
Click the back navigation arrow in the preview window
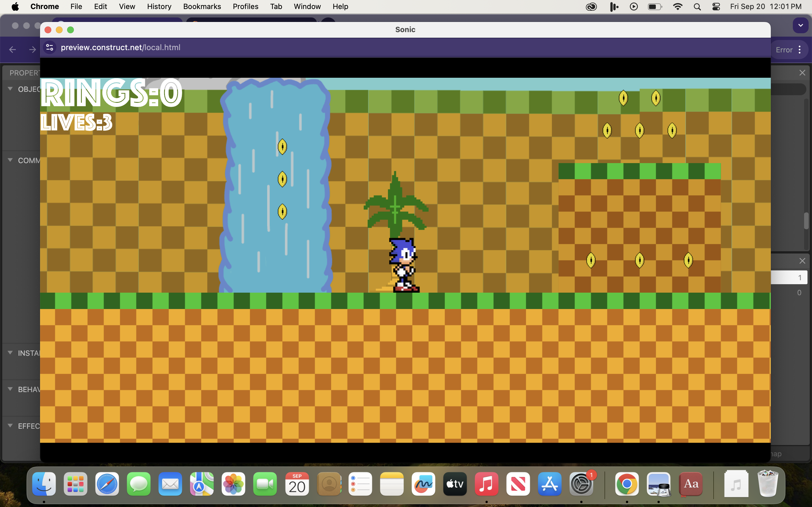point(12,49)
